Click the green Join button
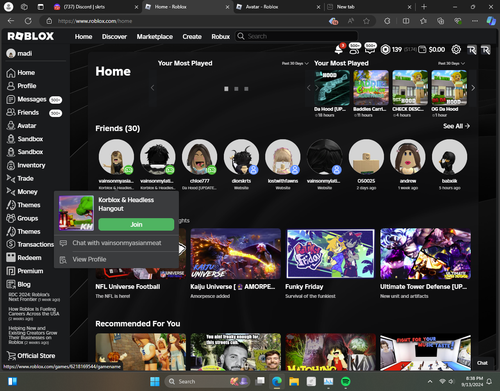This screenshot has width=500, height=391. [136, 224]
